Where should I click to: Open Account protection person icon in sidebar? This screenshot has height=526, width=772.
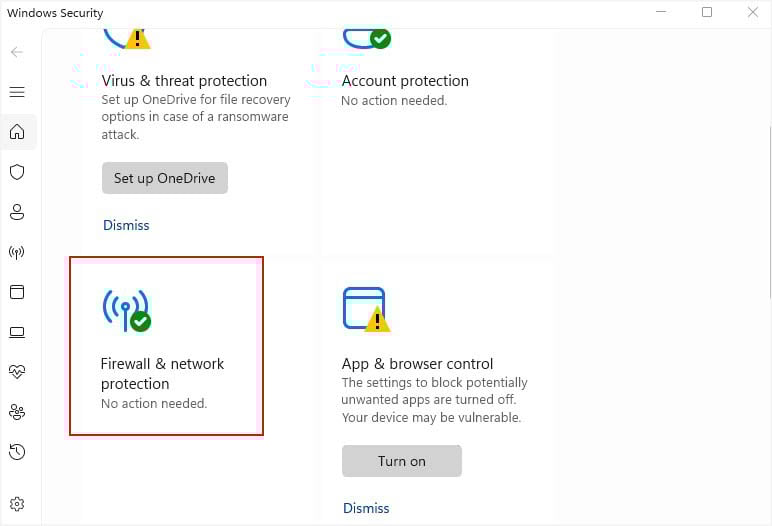(17, 212)
